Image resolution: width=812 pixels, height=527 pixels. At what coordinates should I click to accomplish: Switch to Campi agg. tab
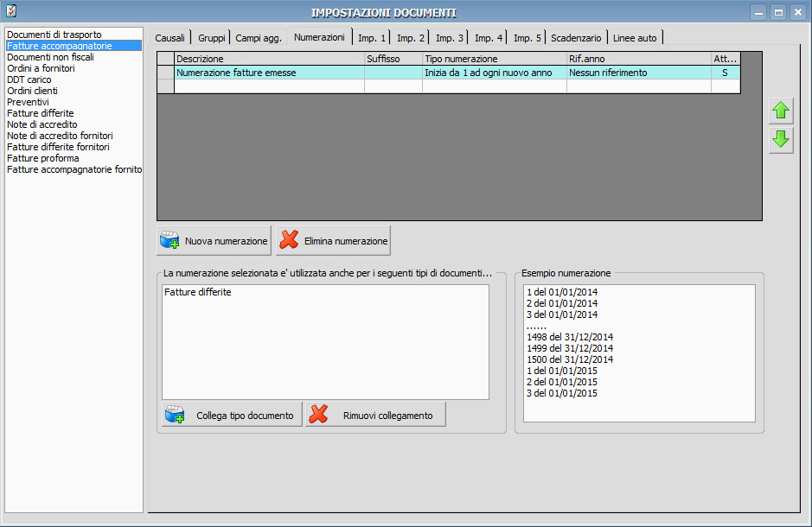[x=259, y=38]
